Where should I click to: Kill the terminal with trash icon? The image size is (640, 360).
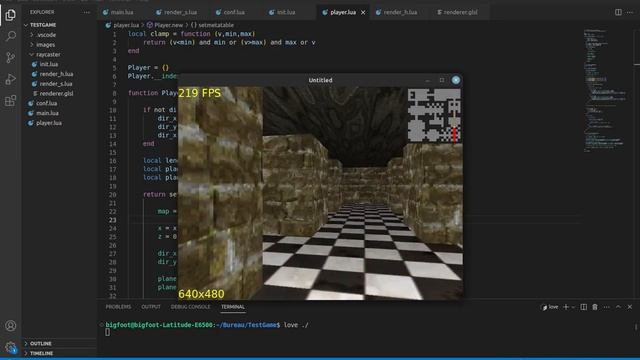[x=595, y=307]
